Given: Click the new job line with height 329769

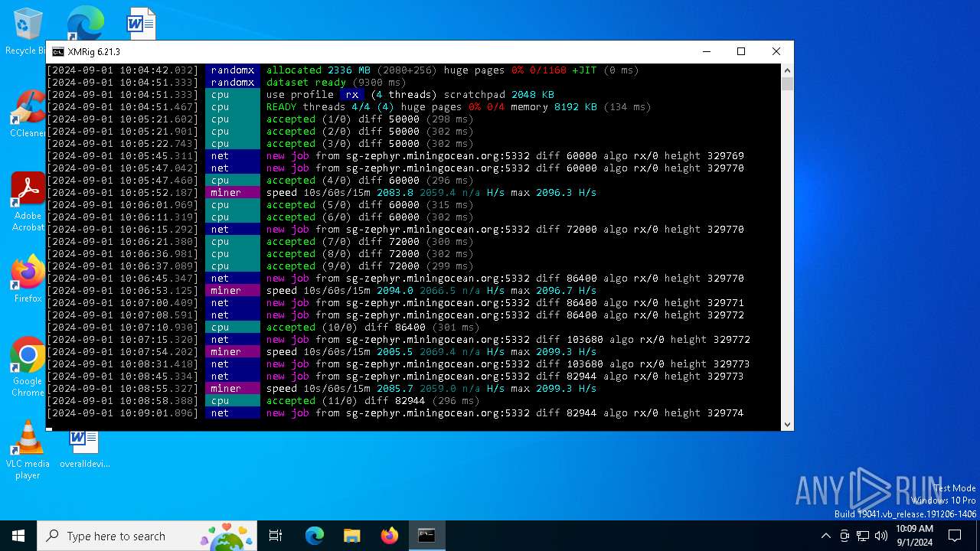Looking at the screenshot, I should [x=395, y=156].
